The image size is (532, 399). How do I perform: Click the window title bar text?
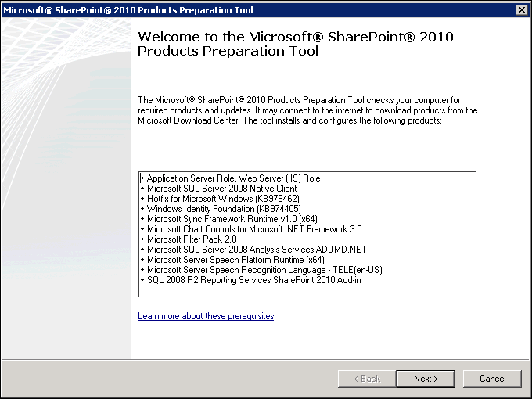pyautogui.click(x=128, y=10)
